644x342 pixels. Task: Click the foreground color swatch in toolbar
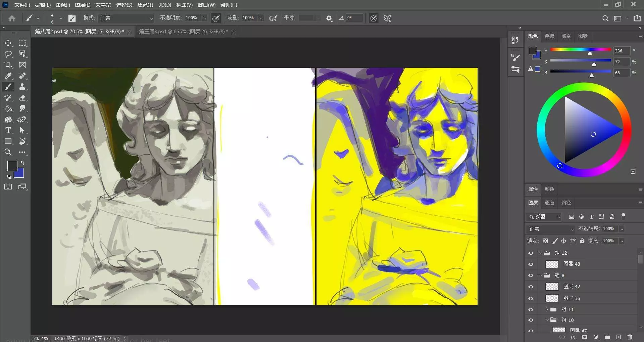click(x=12, y=166)
